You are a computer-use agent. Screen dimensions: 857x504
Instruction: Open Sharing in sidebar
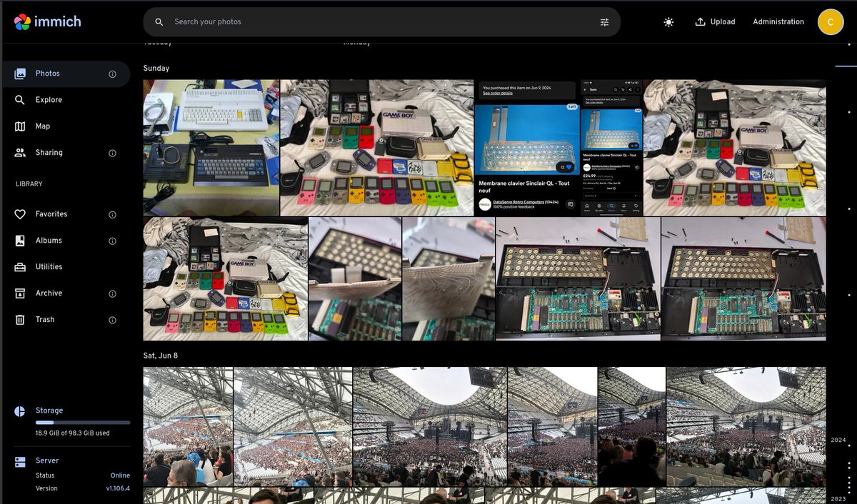pos(65,153)
